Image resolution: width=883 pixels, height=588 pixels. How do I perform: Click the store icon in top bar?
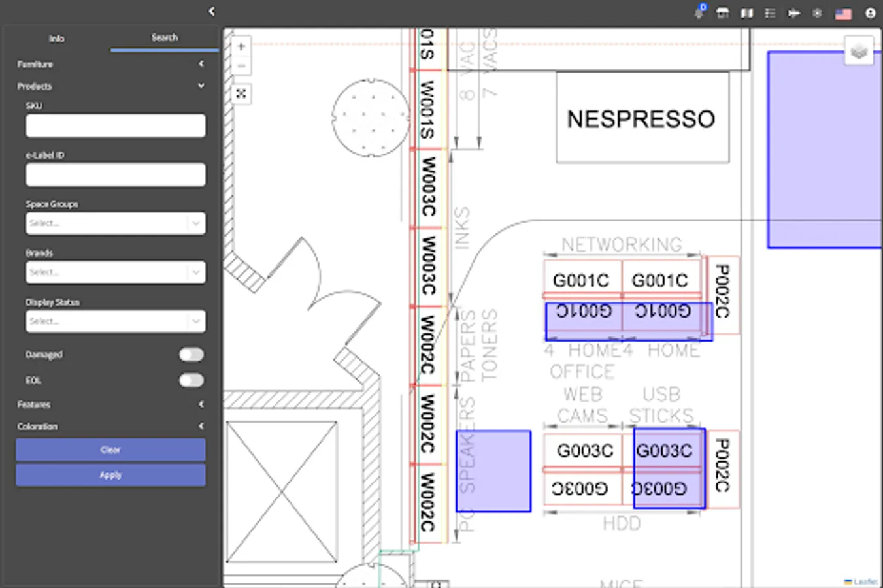coord(722,14)
